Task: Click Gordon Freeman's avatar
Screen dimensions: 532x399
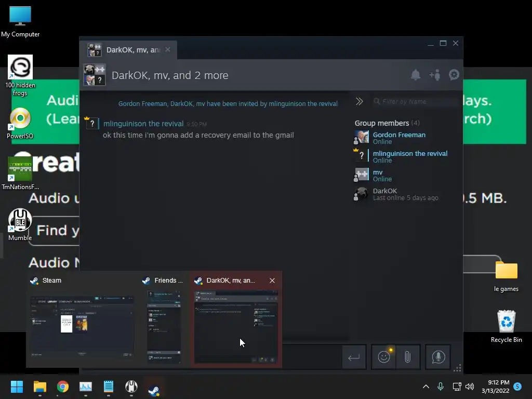Action: 362,137
